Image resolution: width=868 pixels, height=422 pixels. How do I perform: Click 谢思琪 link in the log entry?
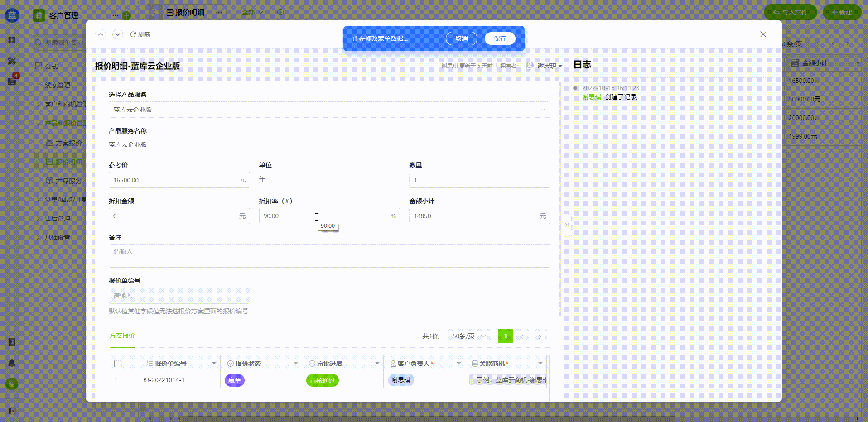(x=592, y=97)
